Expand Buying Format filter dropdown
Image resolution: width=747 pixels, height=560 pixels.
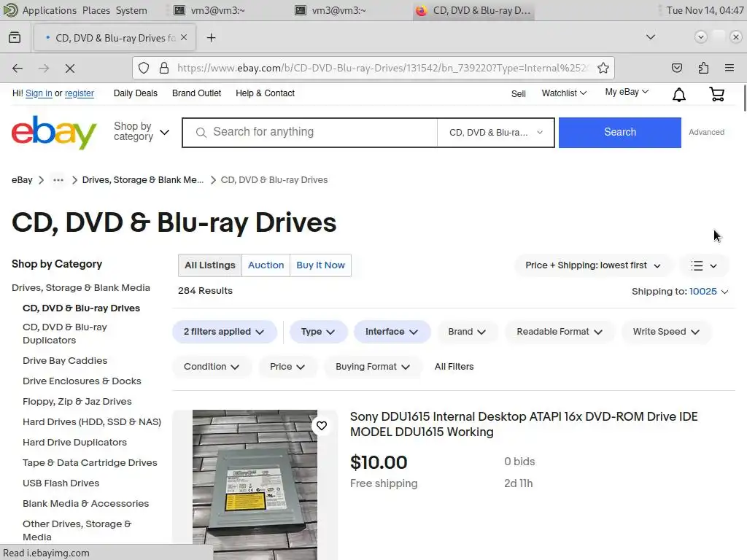pos(373,367)
